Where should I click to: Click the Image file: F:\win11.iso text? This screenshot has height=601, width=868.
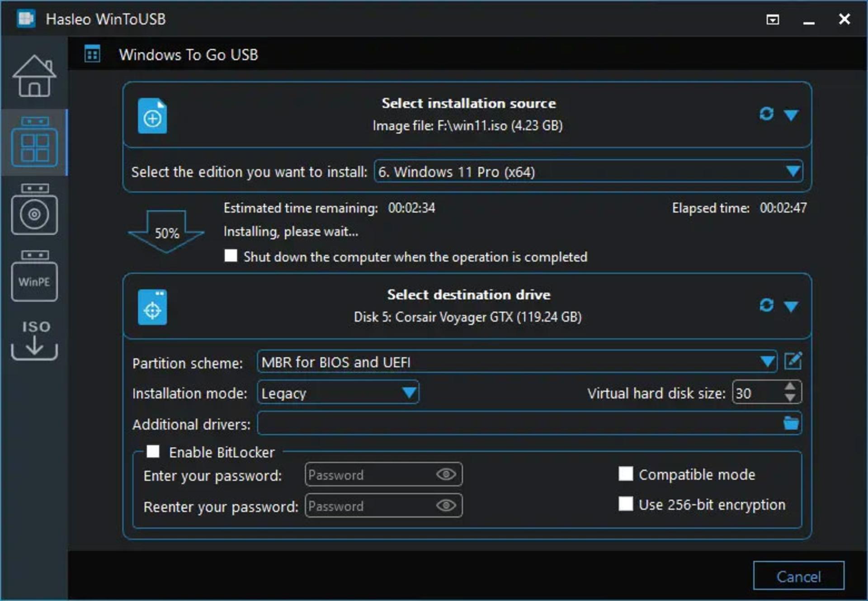(x=467, y=125)
